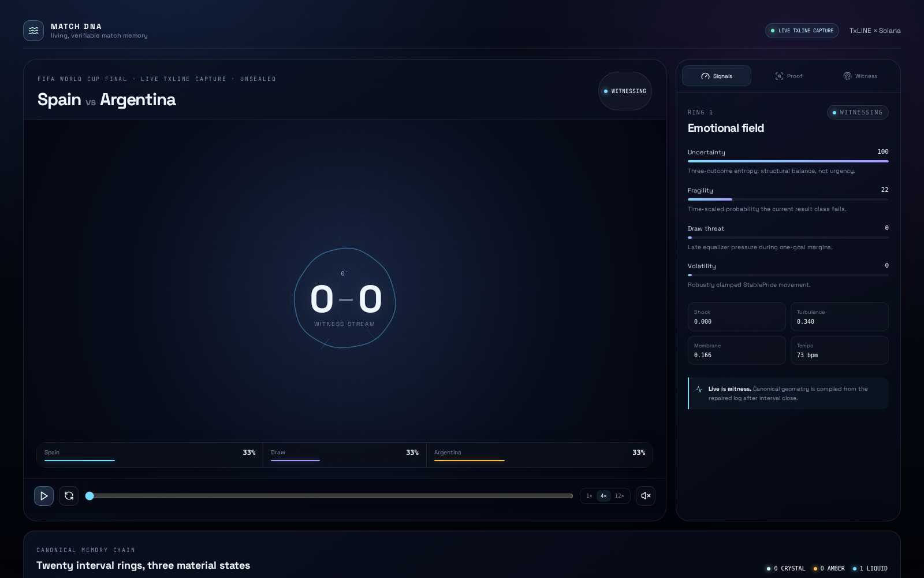Click the TxLINE × Solana label
924x578 pixels.
(x=875, y=31)
